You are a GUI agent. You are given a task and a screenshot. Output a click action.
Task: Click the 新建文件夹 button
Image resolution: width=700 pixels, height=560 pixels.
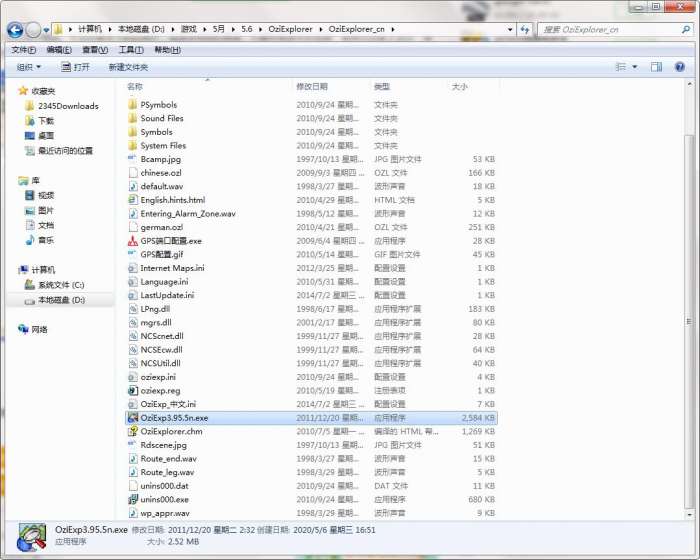click(128, 67)
